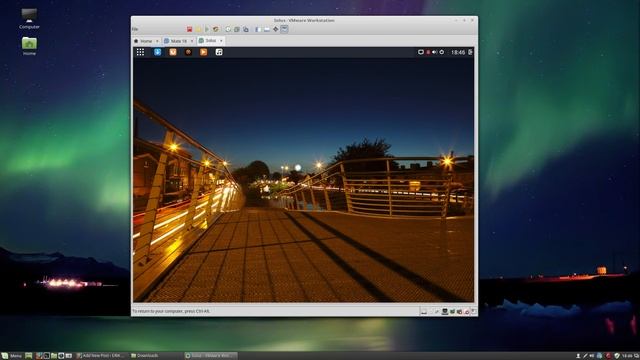Switch to the Add New Post taskbar window

tap(100, 356)
